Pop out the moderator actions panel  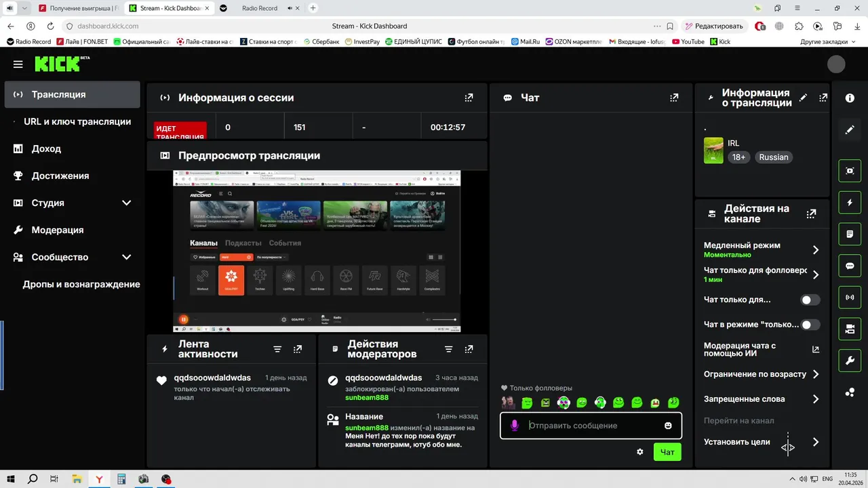469,349
